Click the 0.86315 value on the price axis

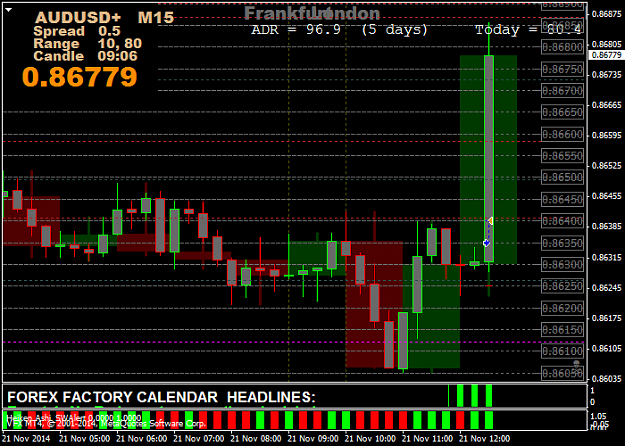(x=607, y=257)
